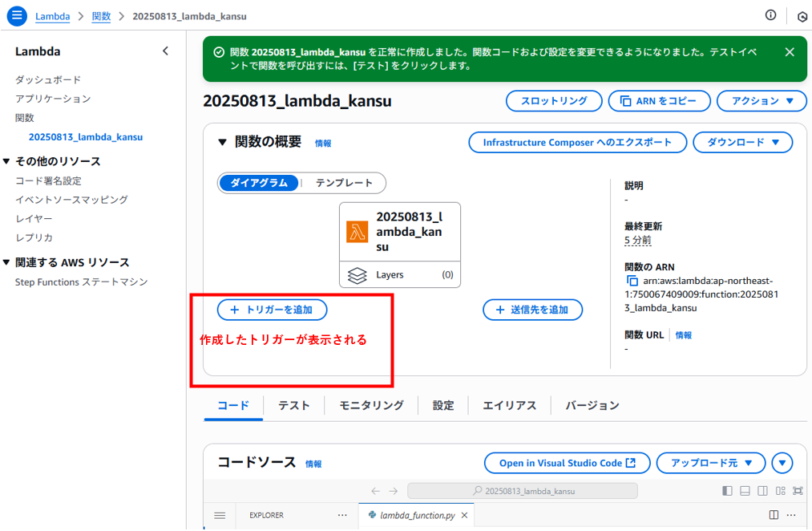The image size is (812, 531).
Task: Open 情報 link next to 関数 URL
Action: point(684,335)
